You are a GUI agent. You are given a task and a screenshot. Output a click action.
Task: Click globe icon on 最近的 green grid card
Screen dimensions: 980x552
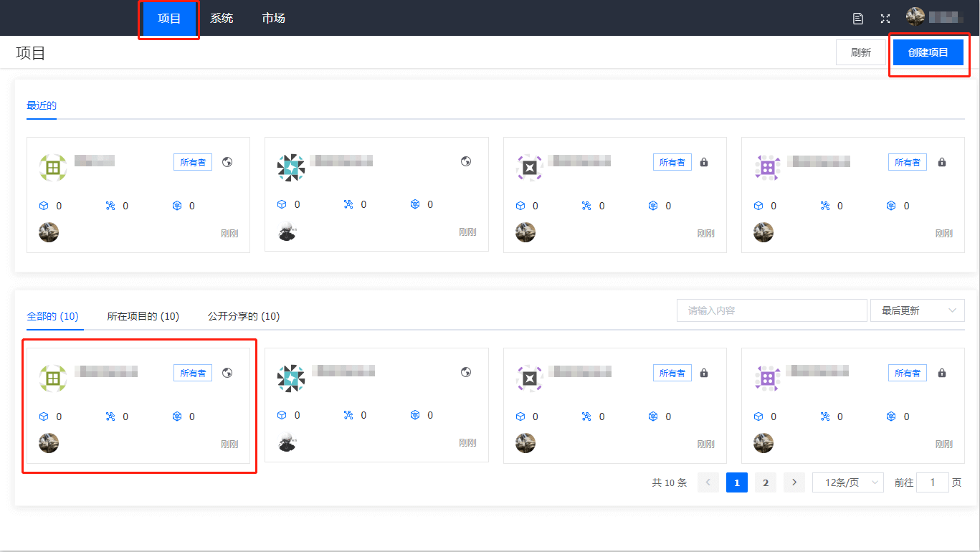[x=227, y=162]
